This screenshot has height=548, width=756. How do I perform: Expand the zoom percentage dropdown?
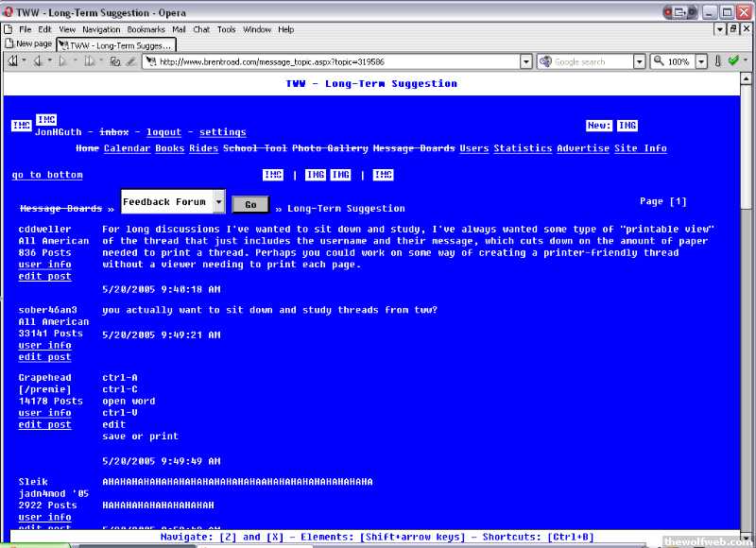tap(701, 61)
